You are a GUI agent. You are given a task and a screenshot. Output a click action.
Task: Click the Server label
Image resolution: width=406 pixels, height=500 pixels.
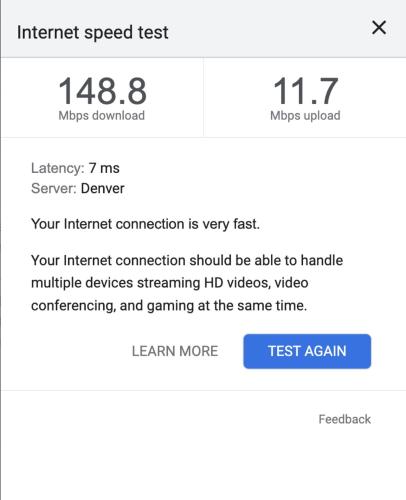pos(54,189)
